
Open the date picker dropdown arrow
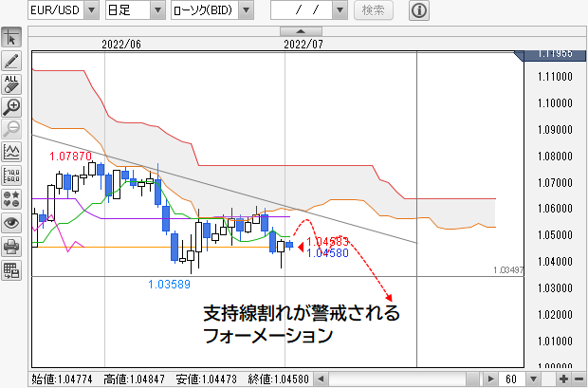[340, 10]
